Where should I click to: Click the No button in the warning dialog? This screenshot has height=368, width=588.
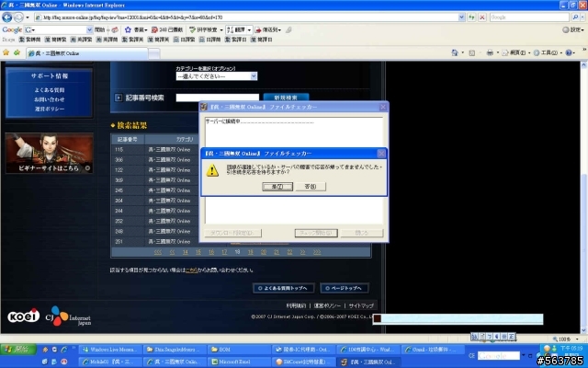[311, 187]
